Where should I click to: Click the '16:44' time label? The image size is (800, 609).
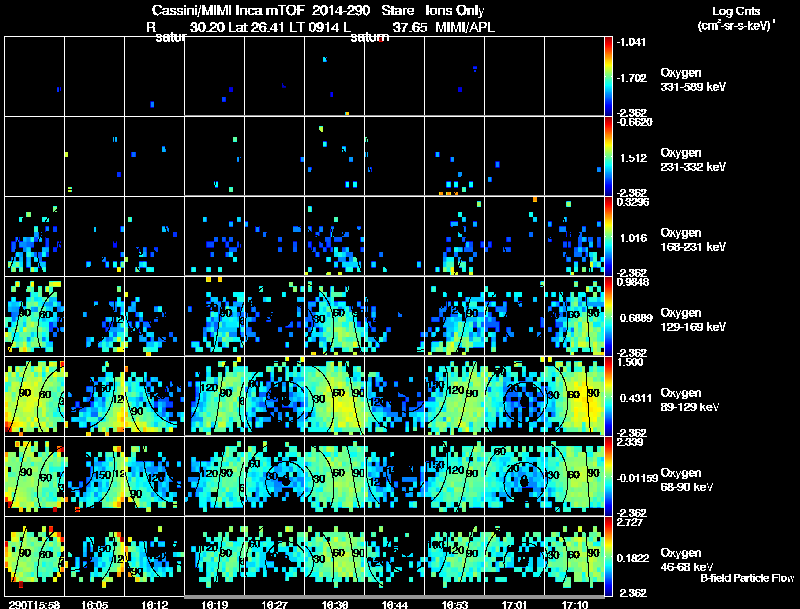(x=394, y=604)
